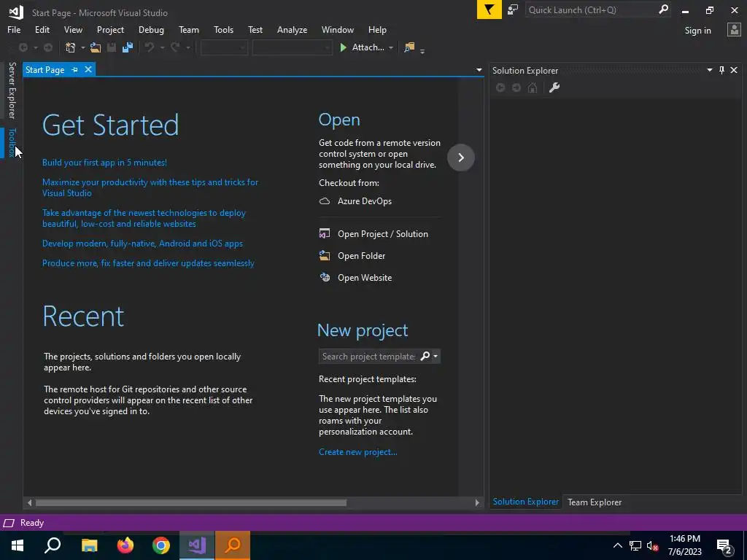Toggle auto-hide pin on Solution Explorer panel

coord(721,70)
